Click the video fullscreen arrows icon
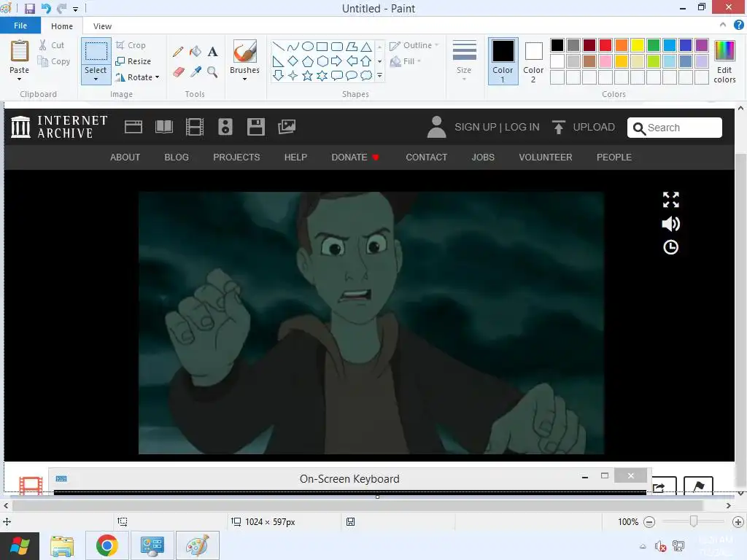This screenshot has width=747, height=560. point(671,200)
